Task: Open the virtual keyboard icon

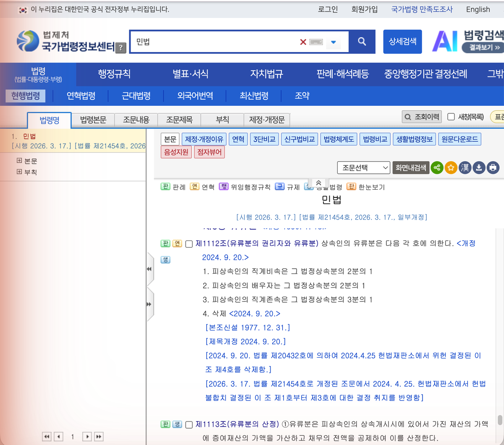Action: click(x=316, y=42)
